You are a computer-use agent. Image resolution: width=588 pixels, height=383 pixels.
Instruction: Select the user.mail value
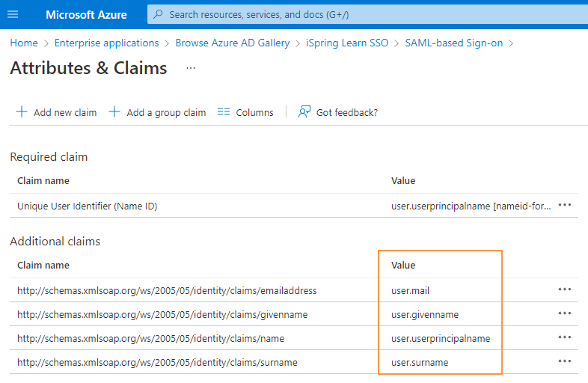(x=410, y=291)
